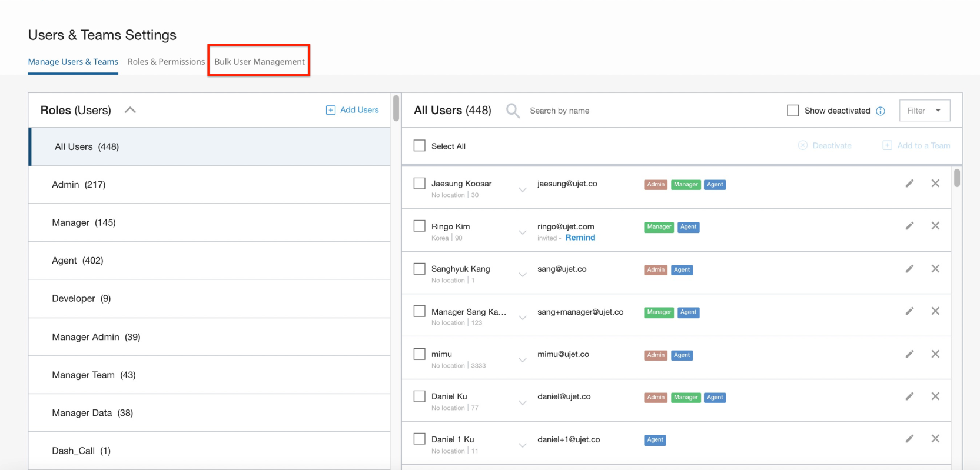This screenshot has width=980, height=470.
Task: Click the search magnifier icon beside All Users
Action: [513, 111]
